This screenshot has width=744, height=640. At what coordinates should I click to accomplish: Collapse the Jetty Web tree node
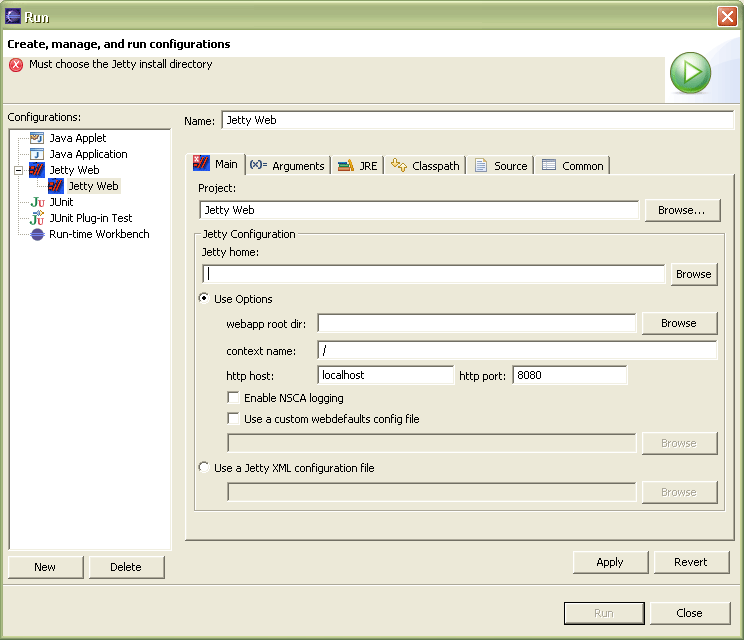(x=18, y=170)
